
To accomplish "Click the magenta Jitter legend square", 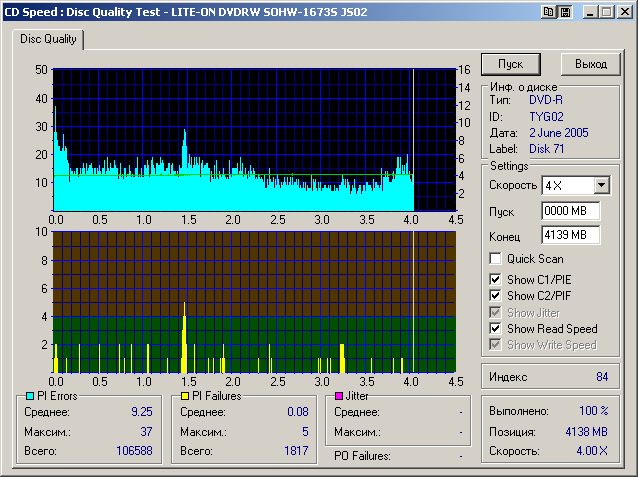I will point(339,396).
